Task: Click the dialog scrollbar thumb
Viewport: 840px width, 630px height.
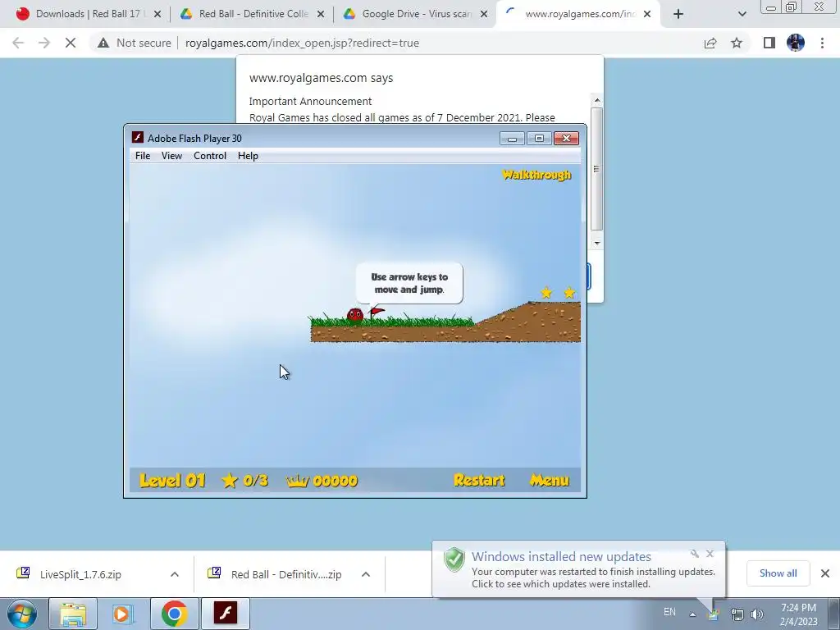Action: point(597,169)
